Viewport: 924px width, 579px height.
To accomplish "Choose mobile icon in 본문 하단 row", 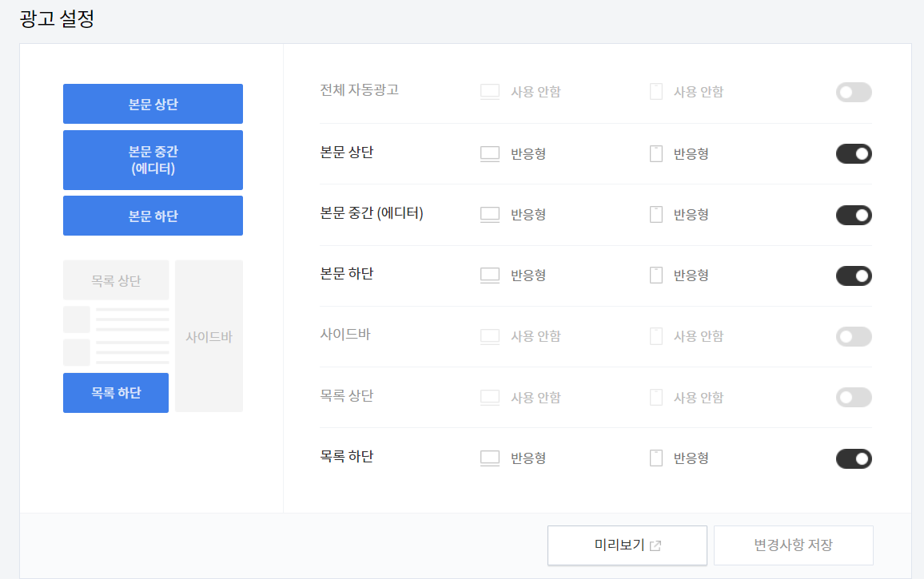I will point(656,275).
